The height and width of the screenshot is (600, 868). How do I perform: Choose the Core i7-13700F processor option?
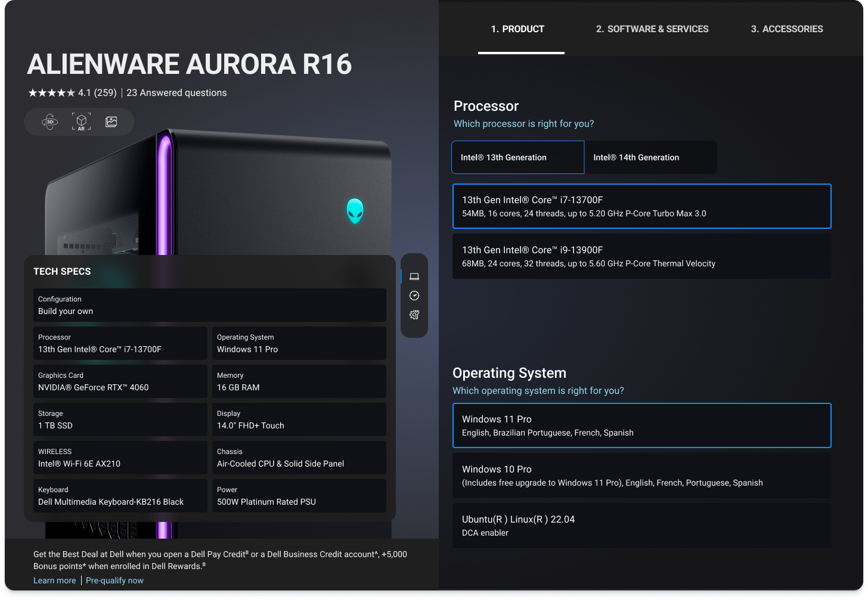(x=642, y=206)
